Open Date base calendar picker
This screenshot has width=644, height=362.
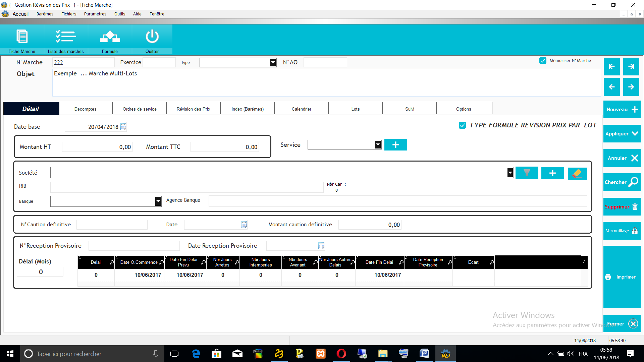(x=123, y=127)
